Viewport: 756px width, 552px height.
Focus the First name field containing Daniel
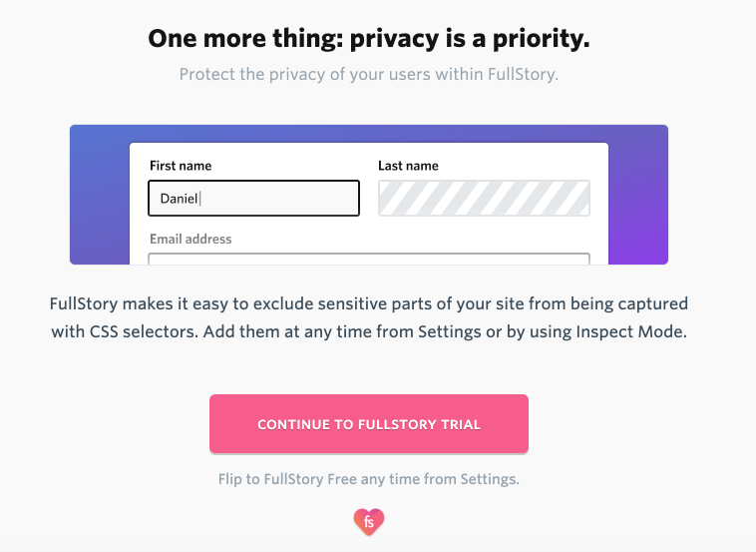coord(253,198)
